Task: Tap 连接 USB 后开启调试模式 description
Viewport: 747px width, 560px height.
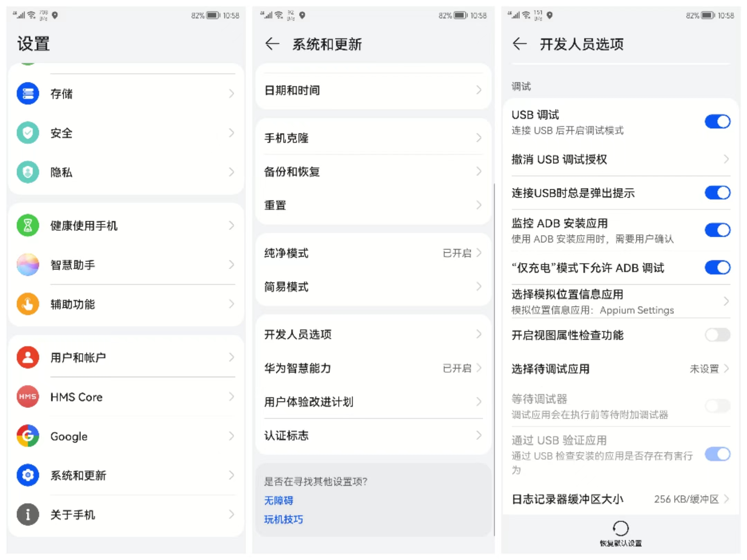Action: coord(568,130)
